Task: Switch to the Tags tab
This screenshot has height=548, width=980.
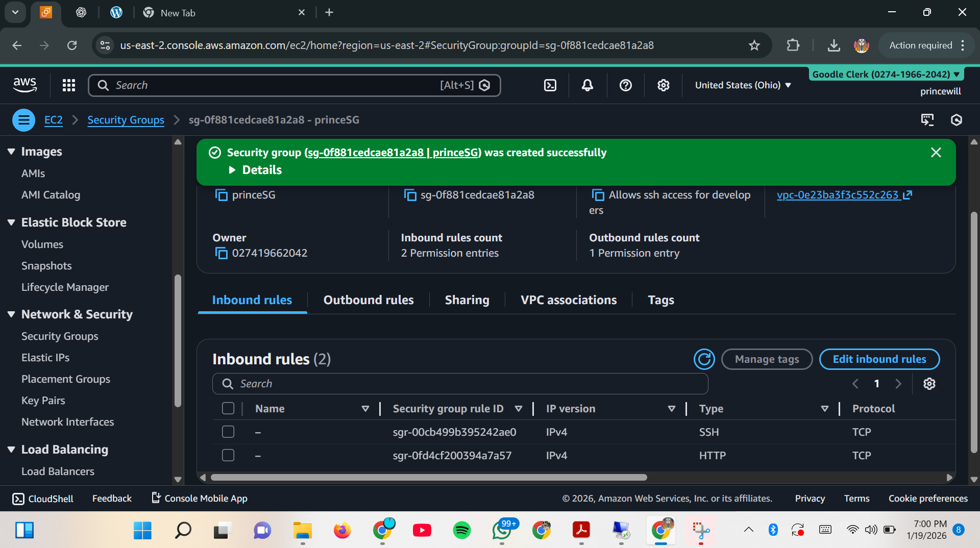Action: tap(661, 300)
